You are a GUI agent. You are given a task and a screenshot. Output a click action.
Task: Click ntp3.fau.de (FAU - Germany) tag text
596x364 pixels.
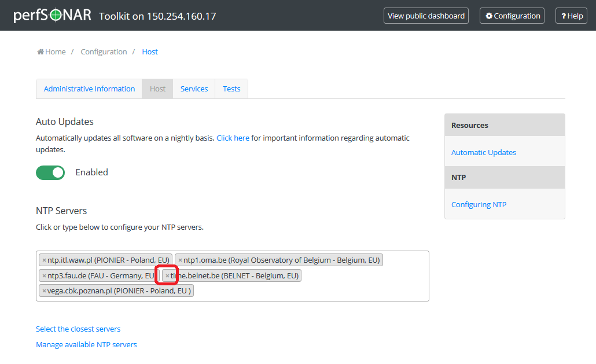101,276
